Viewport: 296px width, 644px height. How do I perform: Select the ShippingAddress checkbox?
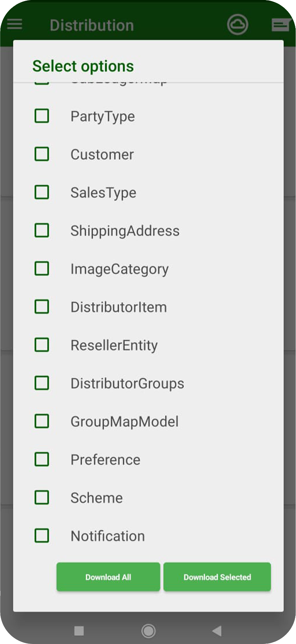point(42,230)
